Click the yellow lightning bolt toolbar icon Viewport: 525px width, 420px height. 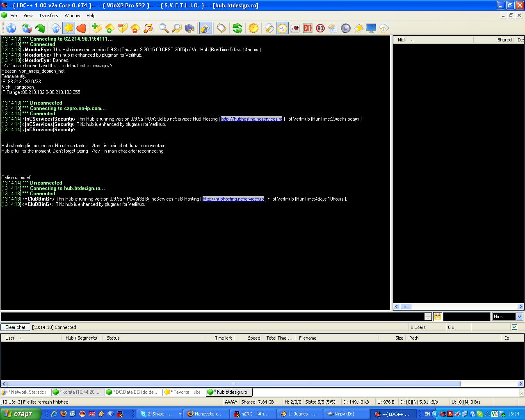358,28
